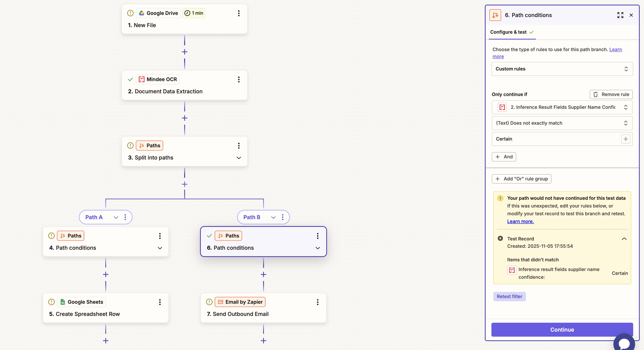Click plus icon in Certain value field

pos(625,139)
